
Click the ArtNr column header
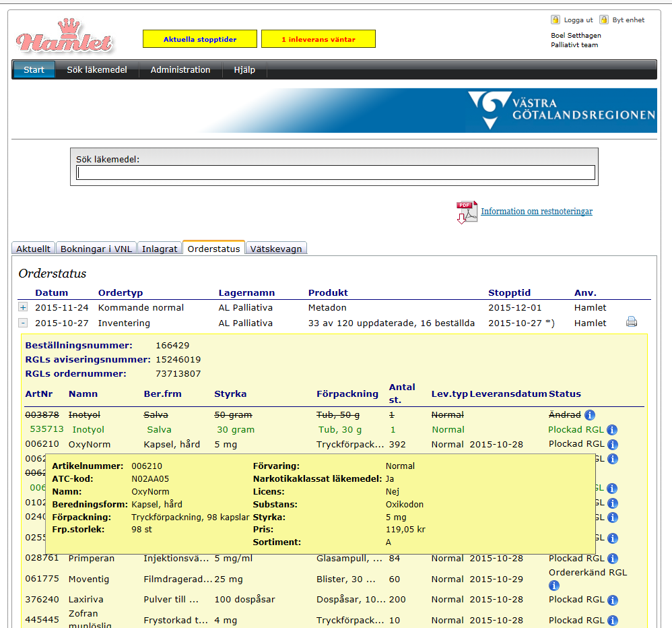pos(39,394)
